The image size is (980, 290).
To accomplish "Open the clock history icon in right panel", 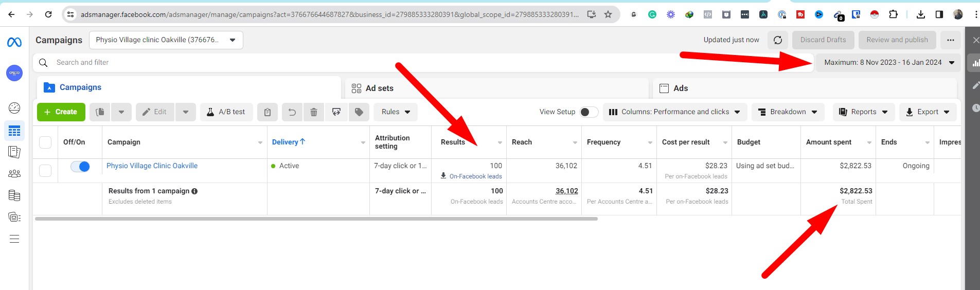I will coord(975,108).
